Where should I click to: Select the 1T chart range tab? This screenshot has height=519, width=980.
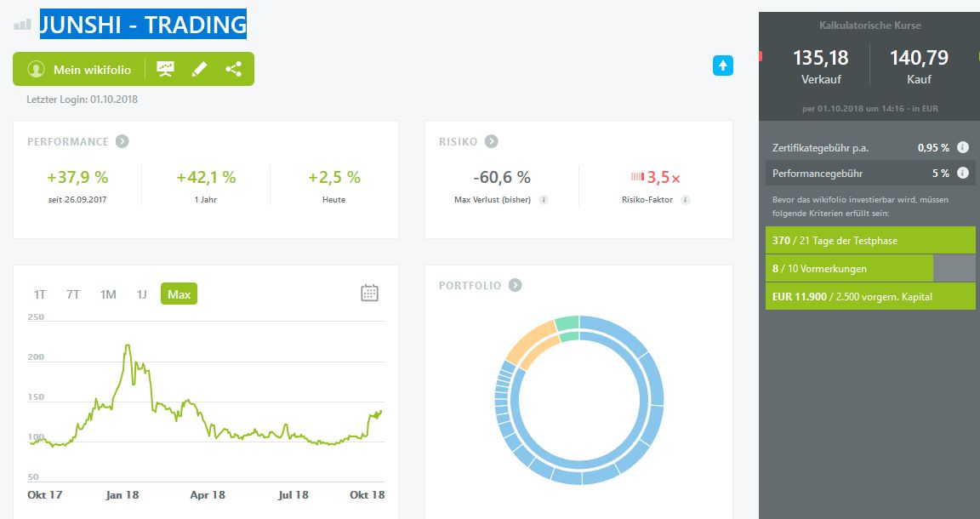[40, 294]
